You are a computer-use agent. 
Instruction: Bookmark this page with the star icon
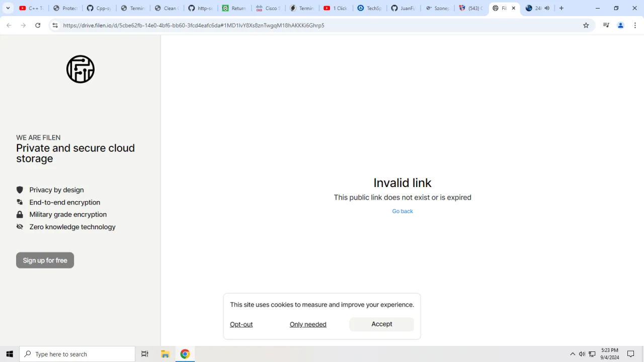(586, 25)
